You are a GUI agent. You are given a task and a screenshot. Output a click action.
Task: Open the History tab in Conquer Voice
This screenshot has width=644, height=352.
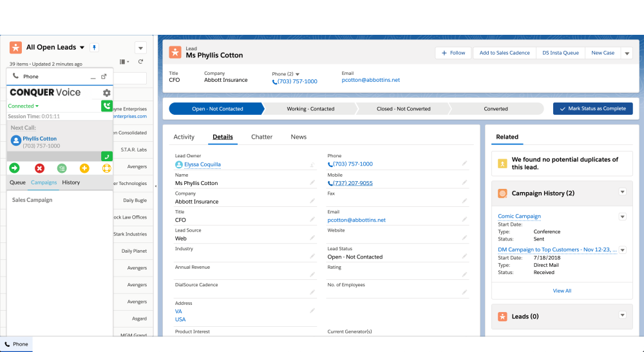coord(71,182)
